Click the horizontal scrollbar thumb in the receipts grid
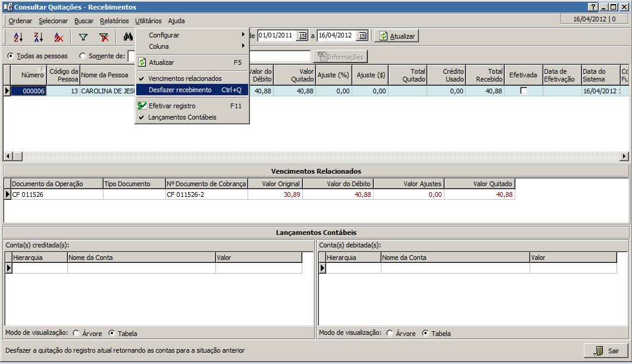This screenshot has height=364, width=632. pyautogui.click(x=17, y=156)
